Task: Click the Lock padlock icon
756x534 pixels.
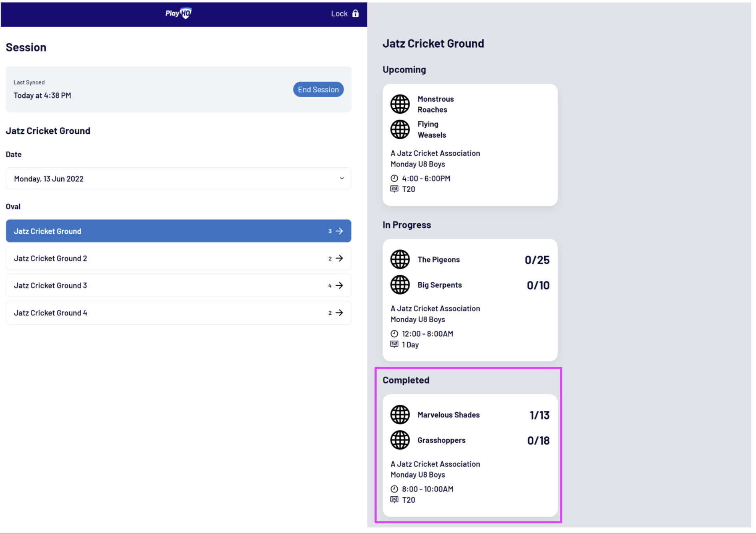Action: [x=355, y=13]
